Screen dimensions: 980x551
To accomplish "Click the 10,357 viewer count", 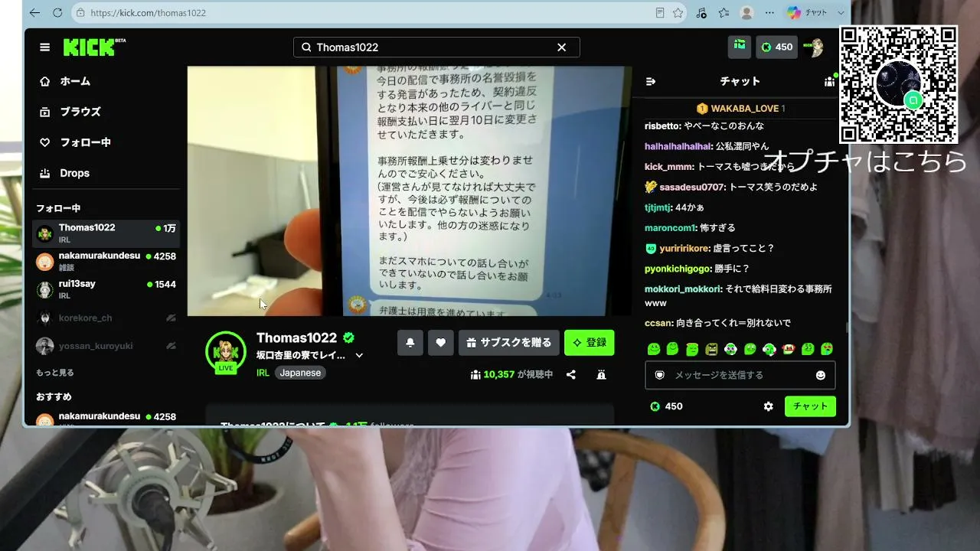I will 511,375.
